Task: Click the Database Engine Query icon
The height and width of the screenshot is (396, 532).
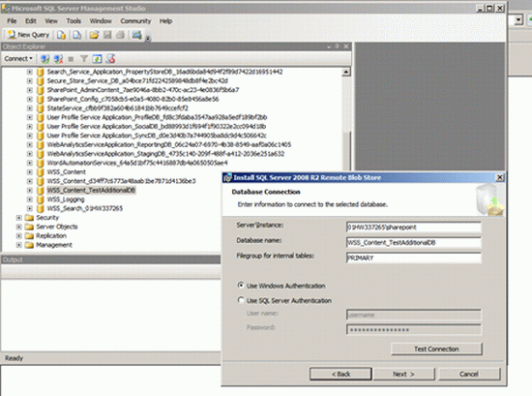Action: [x=61, y=35]
